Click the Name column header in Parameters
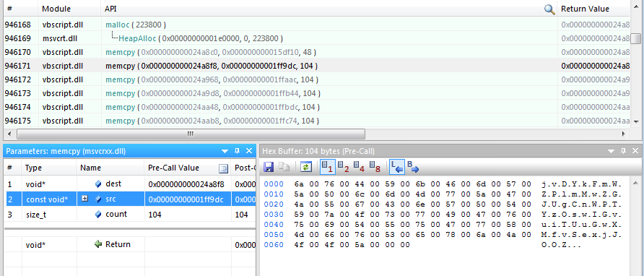This screenshot has height=276, width=644. tap(110, 168)
